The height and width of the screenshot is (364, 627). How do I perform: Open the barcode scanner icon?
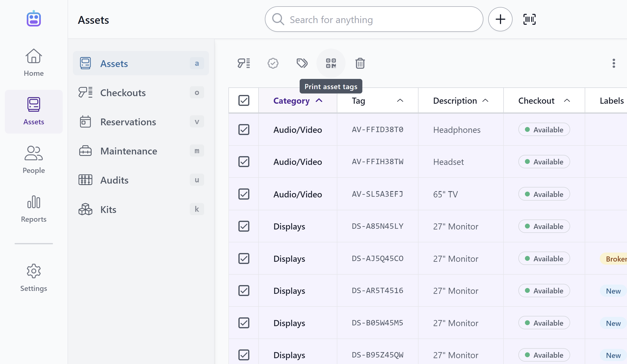click(530, 19)
